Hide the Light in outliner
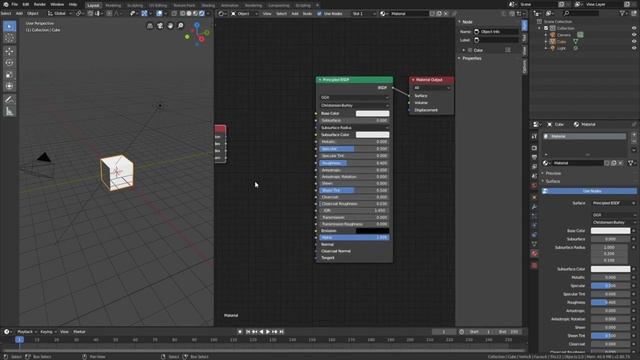 coord(634,48)
